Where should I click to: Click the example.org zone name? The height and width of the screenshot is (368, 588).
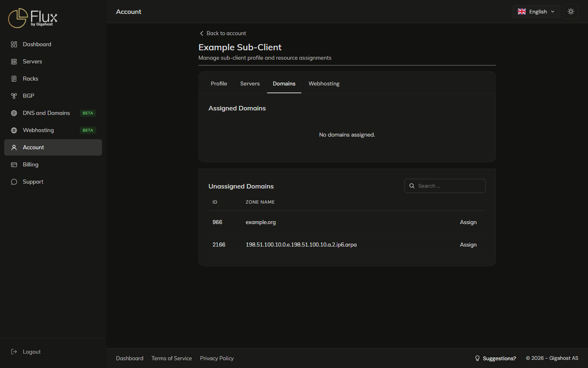click(261, 222)
